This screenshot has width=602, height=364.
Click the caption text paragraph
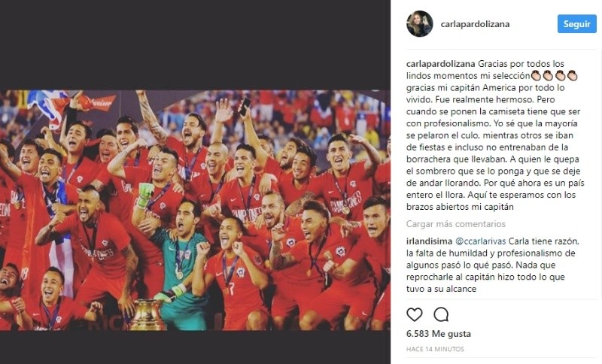tap(494, 135)
